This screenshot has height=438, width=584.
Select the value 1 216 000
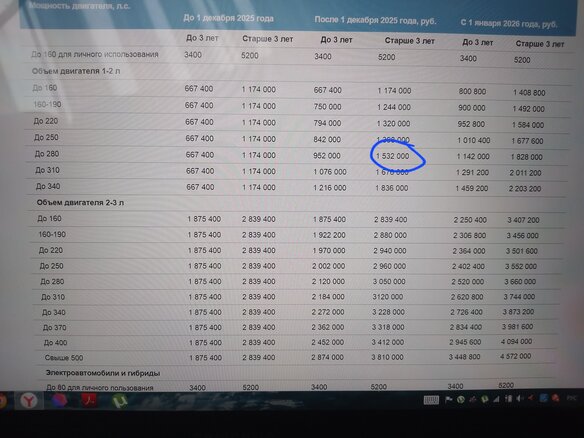(330, 188)
